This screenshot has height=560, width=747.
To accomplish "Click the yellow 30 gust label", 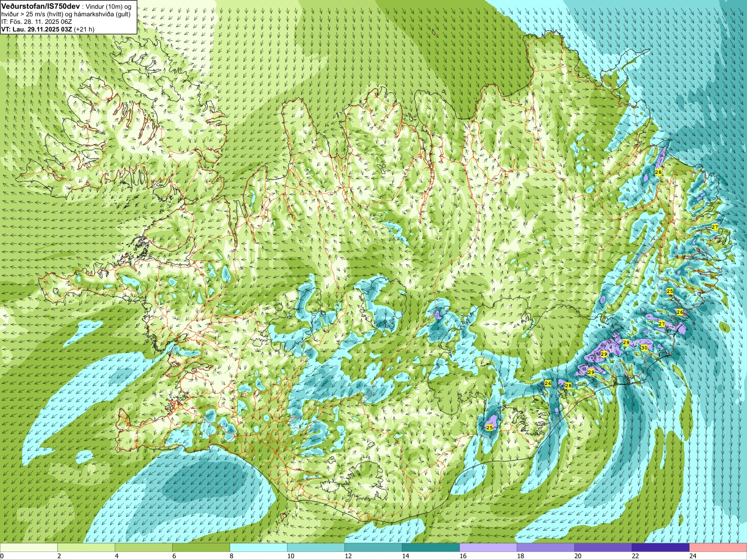I will point(644,347).
